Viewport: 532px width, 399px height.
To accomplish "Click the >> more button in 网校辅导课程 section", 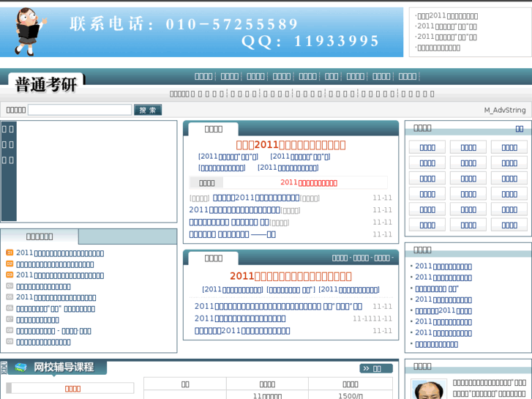I will (376, 368).
